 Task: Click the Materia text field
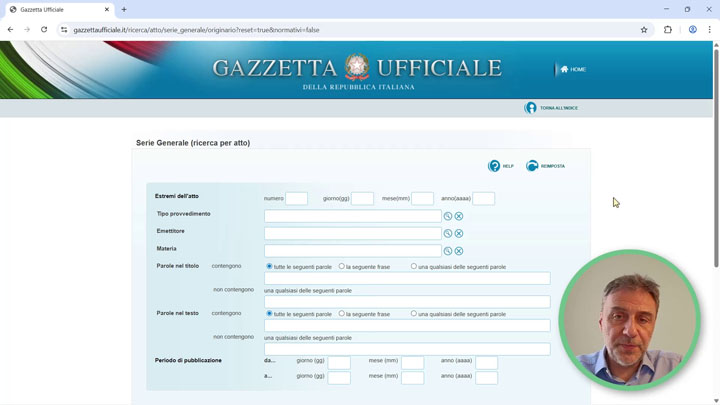[x=353, y=251]
